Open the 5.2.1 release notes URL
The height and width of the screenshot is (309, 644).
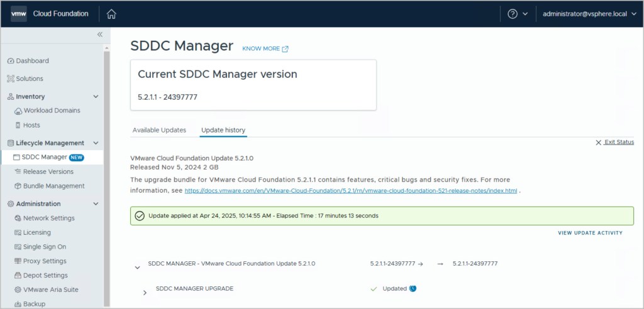(x=351, y=190)
